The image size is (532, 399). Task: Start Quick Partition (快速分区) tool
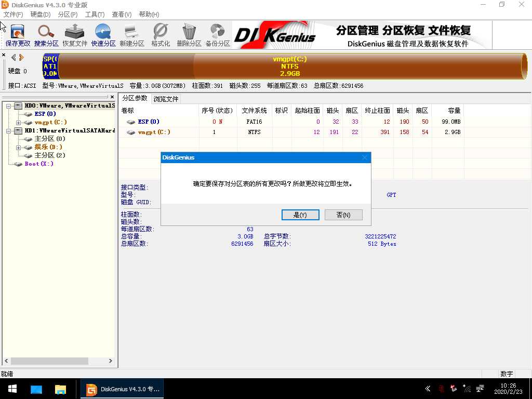click(103, 35)
